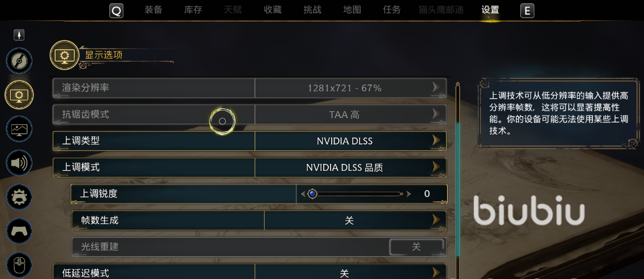Switch to the 装备 tab
The image size is (644, 279).
(154, 10)
